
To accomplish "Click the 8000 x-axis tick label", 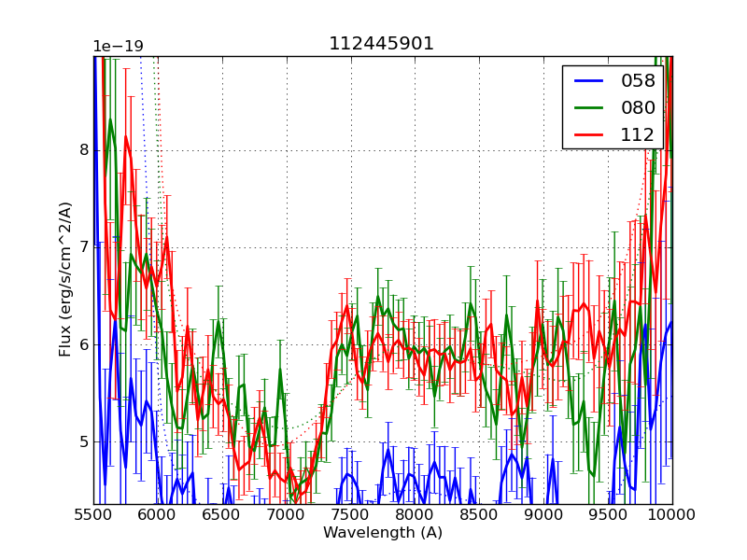I will tap(415, 514).
